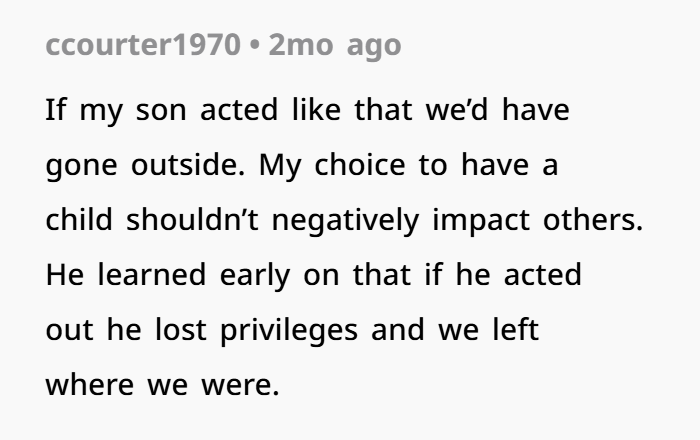Click the dot separator after the username
This screenshot has width=700, height=440.
pos(254,46)
